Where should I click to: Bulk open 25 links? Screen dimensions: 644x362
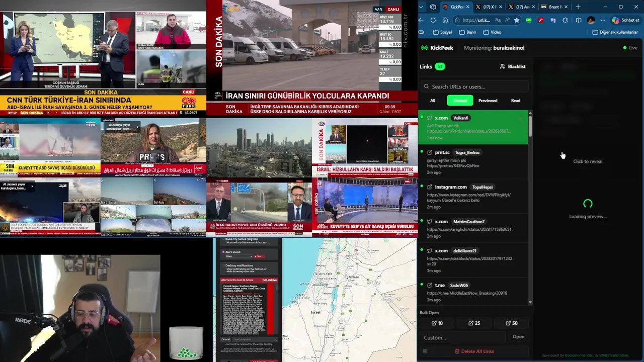(474, 323)
